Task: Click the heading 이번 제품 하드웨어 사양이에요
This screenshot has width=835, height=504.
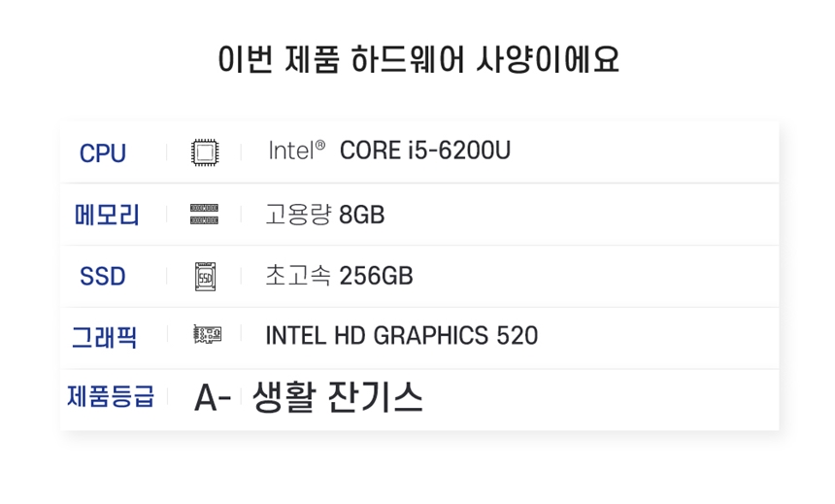Action: click(x=418, y=59)
